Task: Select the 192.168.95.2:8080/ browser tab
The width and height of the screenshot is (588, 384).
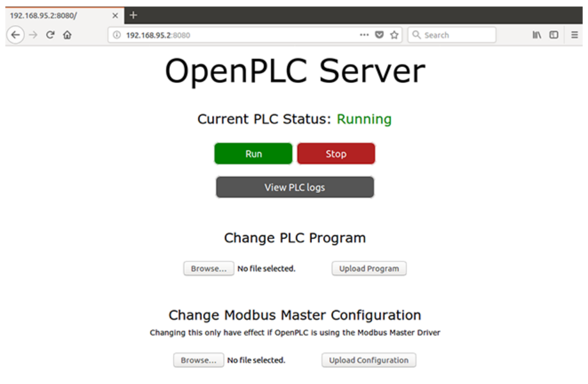Action: pyautogui.click(x=65, y=16)
